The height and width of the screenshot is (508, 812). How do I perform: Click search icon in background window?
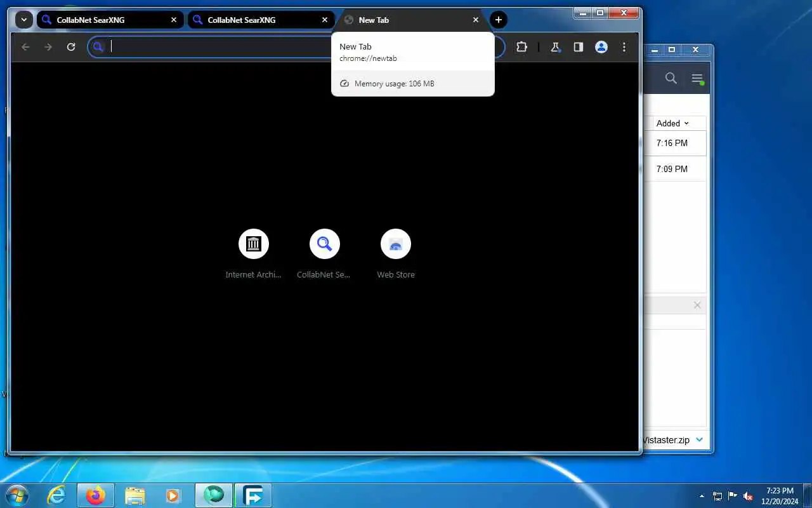671,79
